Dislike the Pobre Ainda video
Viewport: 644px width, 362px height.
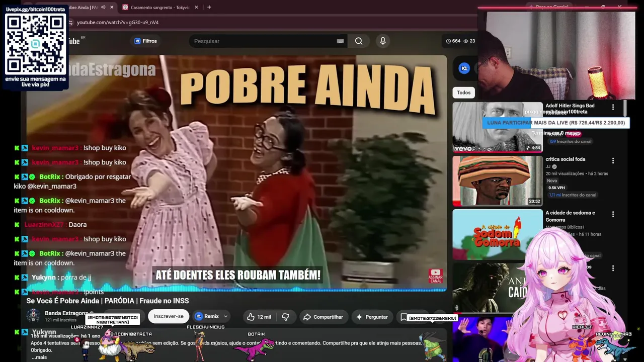pyautogui.click(x=286, y=317)
